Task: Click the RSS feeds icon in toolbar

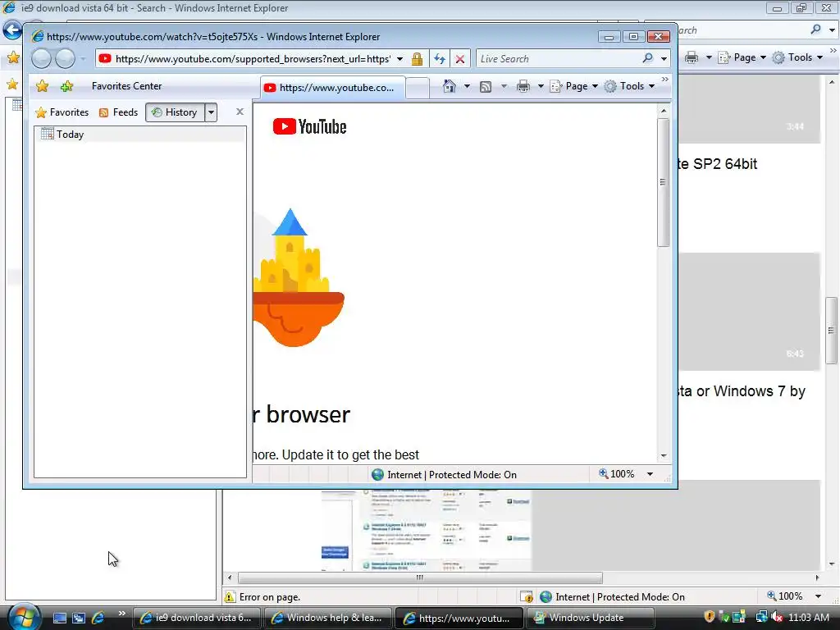Action: coord(486,87)
